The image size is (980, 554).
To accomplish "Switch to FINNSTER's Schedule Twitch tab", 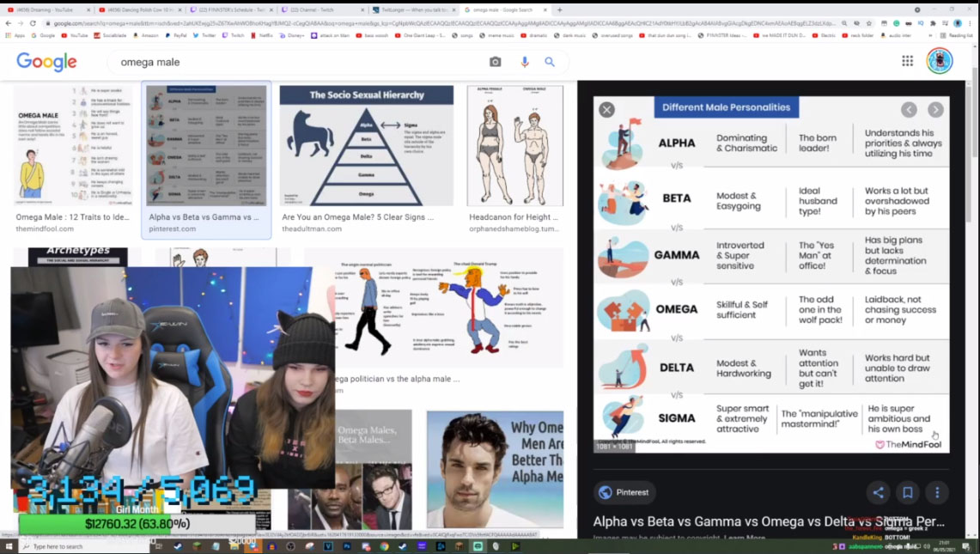I will point(231,10).
